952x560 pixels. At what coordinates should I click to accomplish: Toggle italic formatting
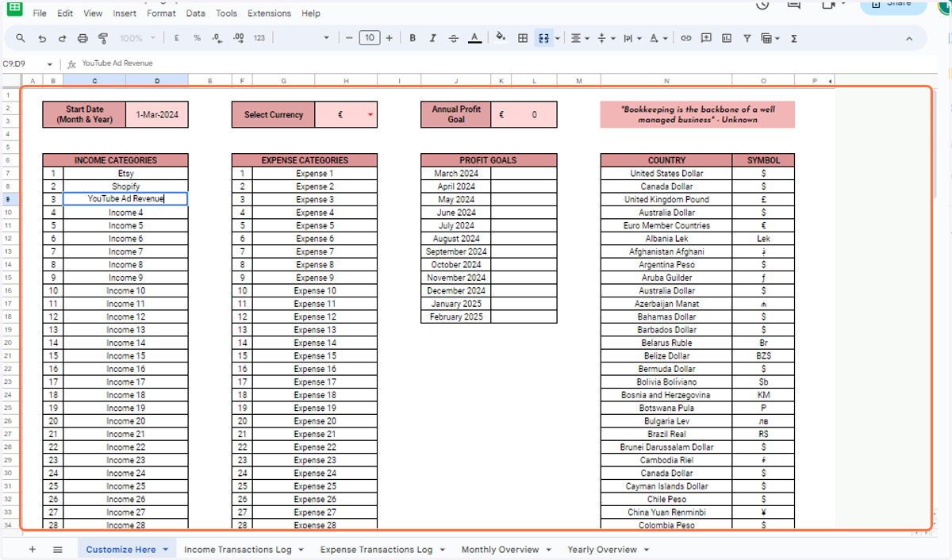[x=433, y=38]
